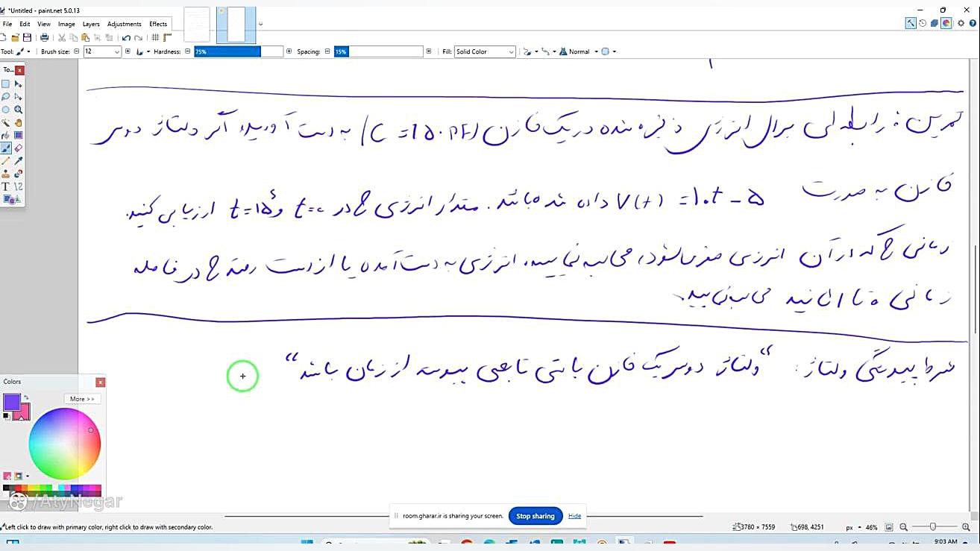980x551 pixels.
Task: Select the Paint Bucket tool
Action: 6,135
